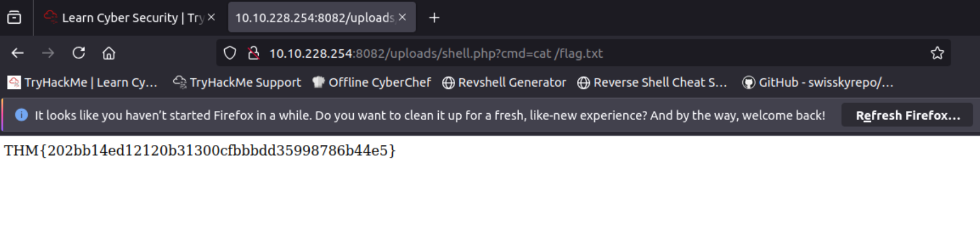
Task: Open the TryHackMe | Learn Cy… bookmark
Action: point(83,83)
